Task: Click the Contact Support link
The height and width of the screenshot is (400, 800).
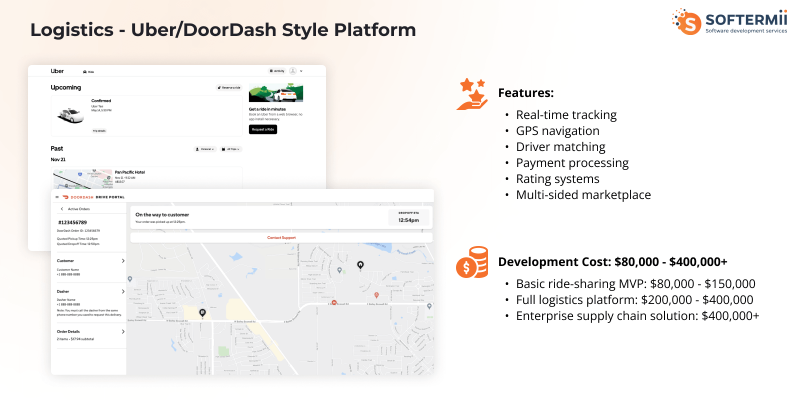Action: pos(281,238)
